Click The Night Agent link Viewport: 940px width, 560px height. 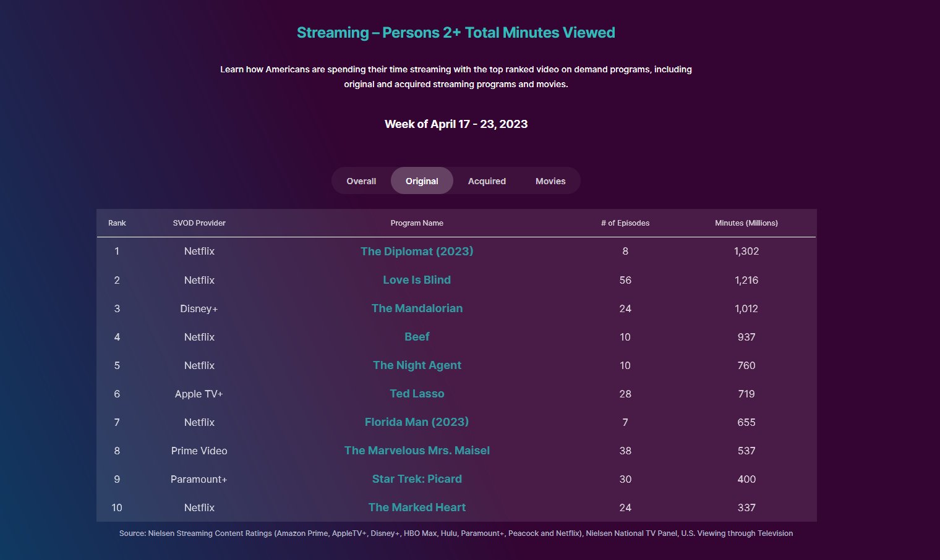[417, 365]
